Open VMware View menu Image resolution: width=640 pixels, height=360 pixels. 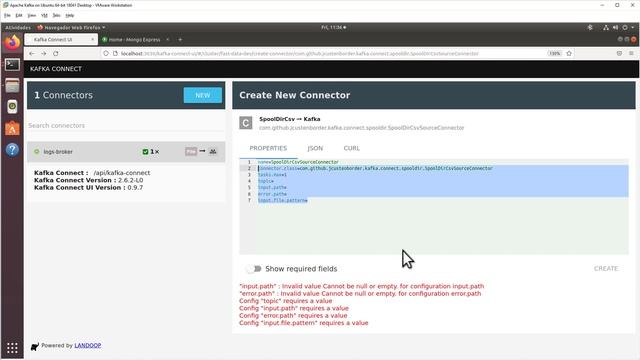click(x=31, y=16)
